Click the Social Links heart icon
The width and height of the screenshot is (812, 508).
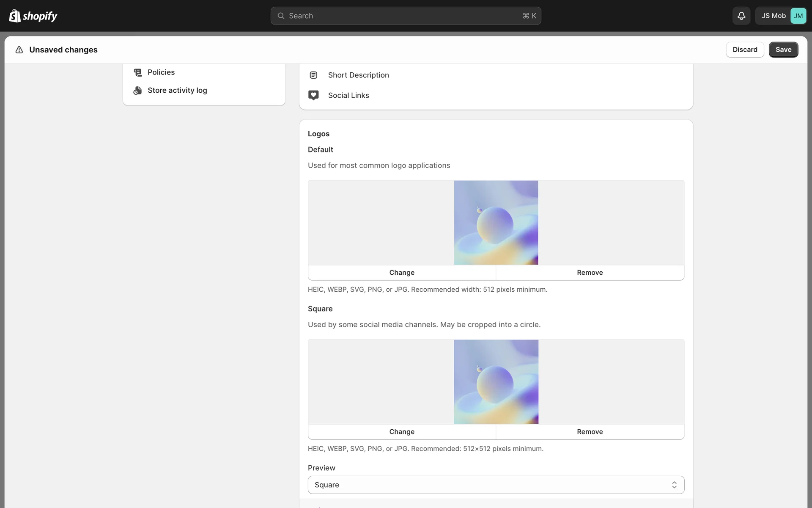313,95
